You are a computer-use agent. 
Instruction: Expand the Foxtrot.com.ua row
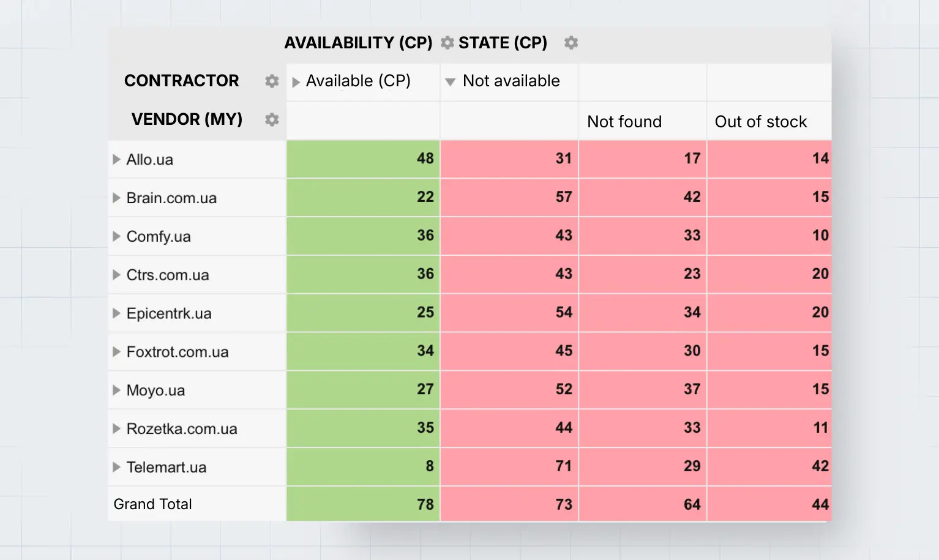click(116, 352)
